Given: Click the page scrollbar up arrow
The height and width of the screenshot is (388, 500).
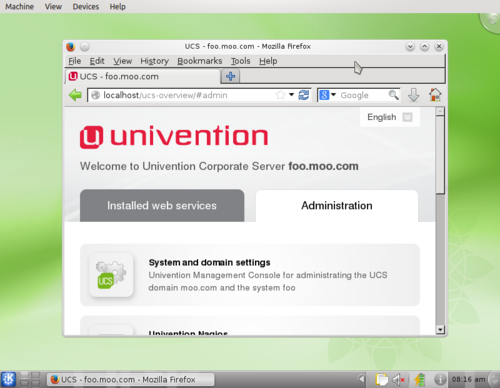Looking at the screenshot, I should pyautogui.click(x=440, y=111).
